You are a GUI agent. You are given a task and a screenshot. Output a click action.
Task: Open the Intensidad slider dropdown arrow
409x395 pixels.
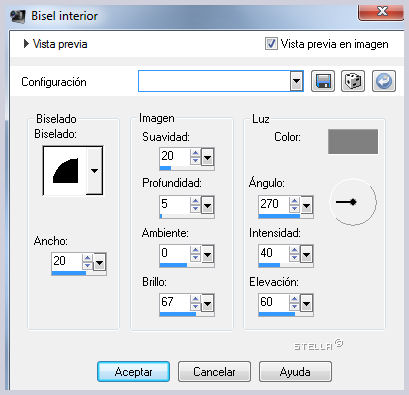[306, 255]
